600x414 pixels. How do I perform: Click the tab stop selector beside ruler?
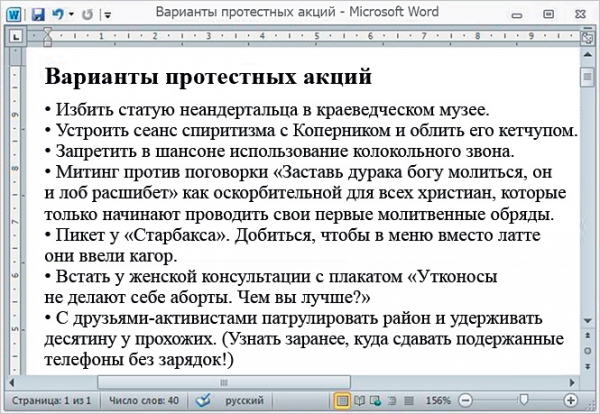pos(14,35)
